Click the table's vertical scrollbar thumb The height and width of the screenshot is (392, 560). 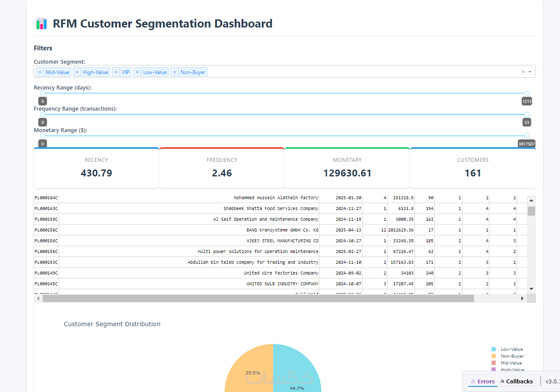531,211
